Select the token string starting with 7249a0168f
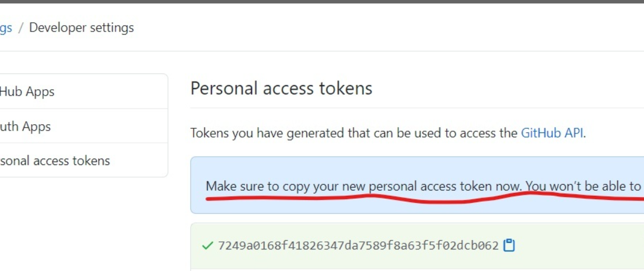The image size is (644, 271). pyautogui.click(x=358, y=246)
